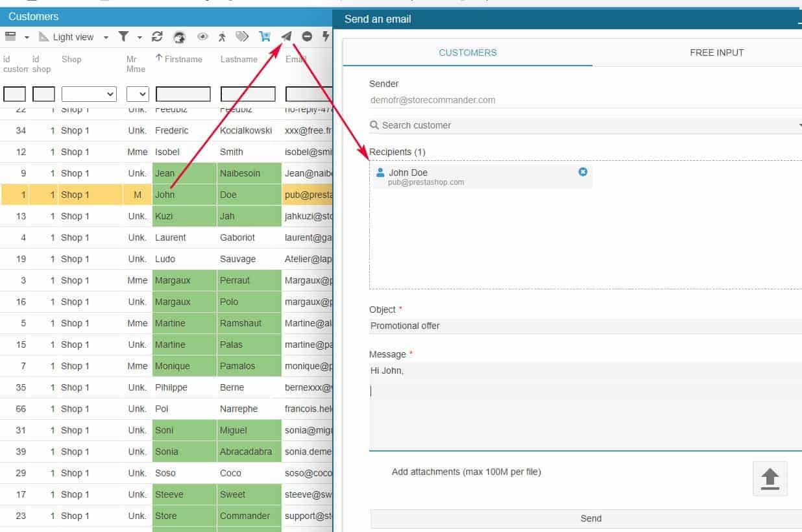This screenshot has height=532, width=802.
Task: Sort by the Lastname column header
Action: pos(238,59)
